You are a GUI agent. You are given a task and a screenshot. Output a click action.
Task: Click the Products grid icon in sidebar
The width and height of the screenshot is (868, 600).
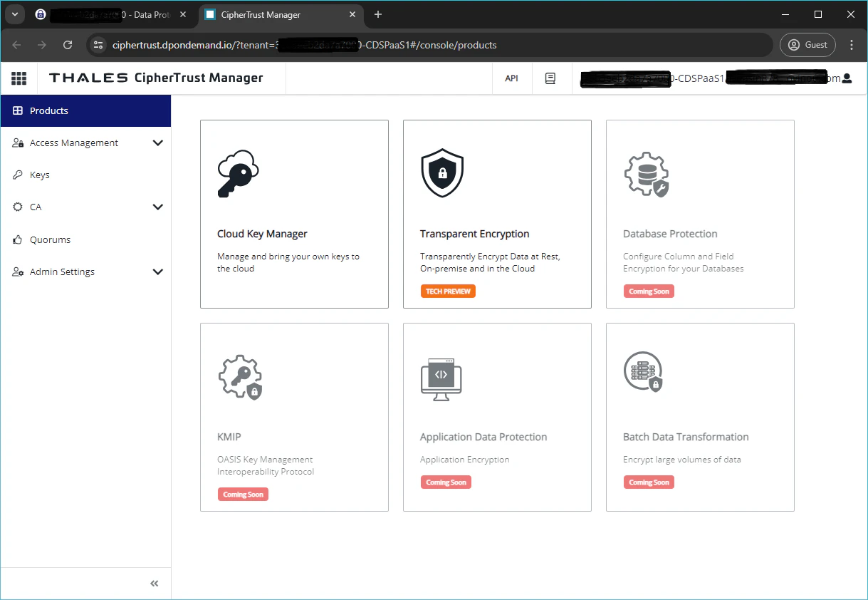click(18, 110)
